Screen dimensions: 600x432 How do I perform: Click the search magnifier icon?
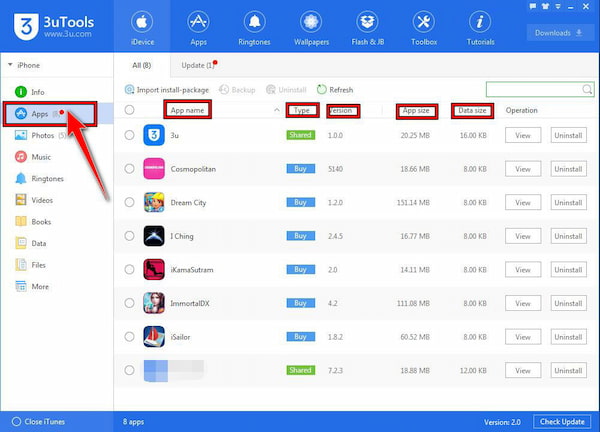[587, 90]
